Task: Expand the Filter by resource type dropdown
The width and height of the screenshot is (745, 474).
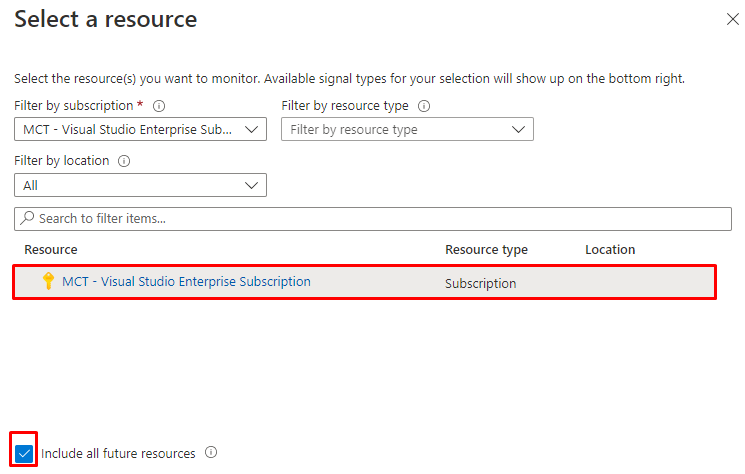Action: point(407,129)
